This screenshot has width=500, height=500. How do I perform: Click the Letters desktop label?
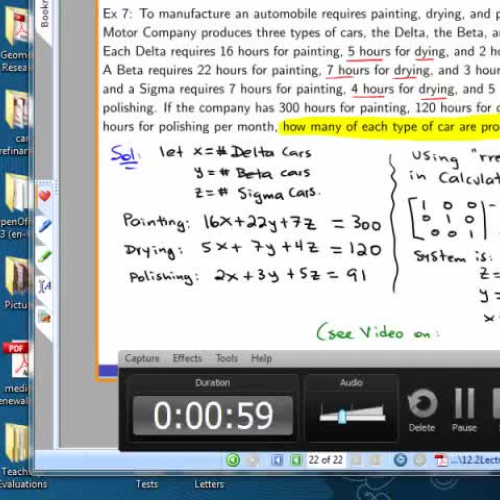tap(209, 484)
